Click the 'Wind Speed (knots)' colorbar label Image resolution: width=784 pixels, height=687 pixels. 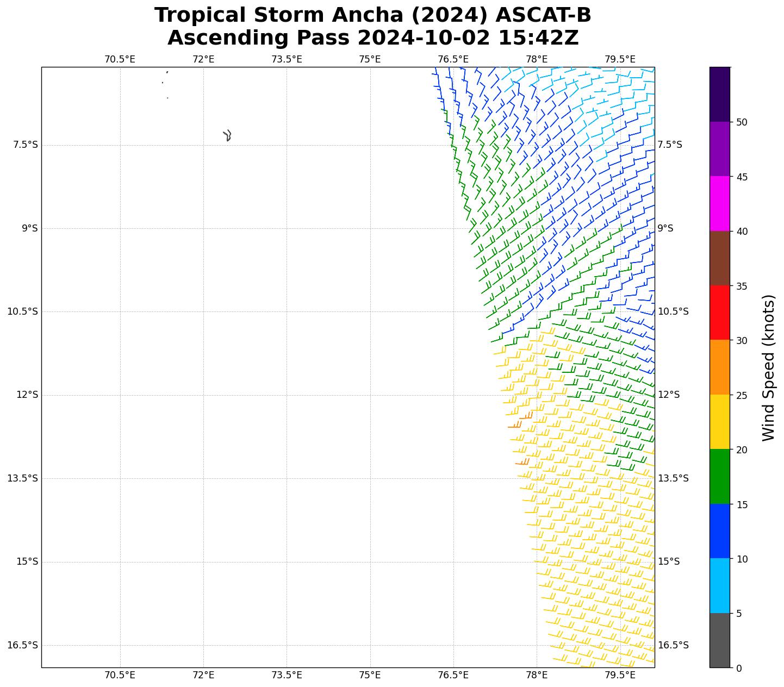pyautogui.click(x=768, y=367)
